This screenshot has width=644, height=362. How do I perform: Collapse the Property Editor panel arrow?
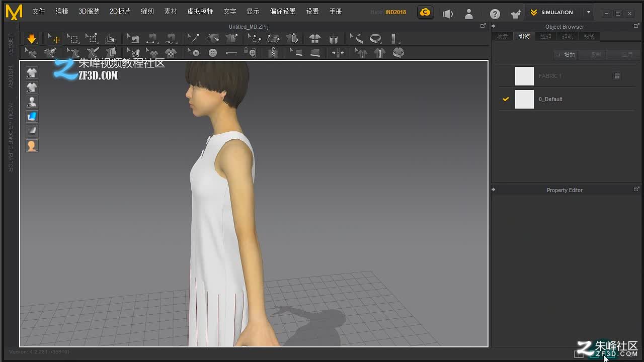[494, 190]
